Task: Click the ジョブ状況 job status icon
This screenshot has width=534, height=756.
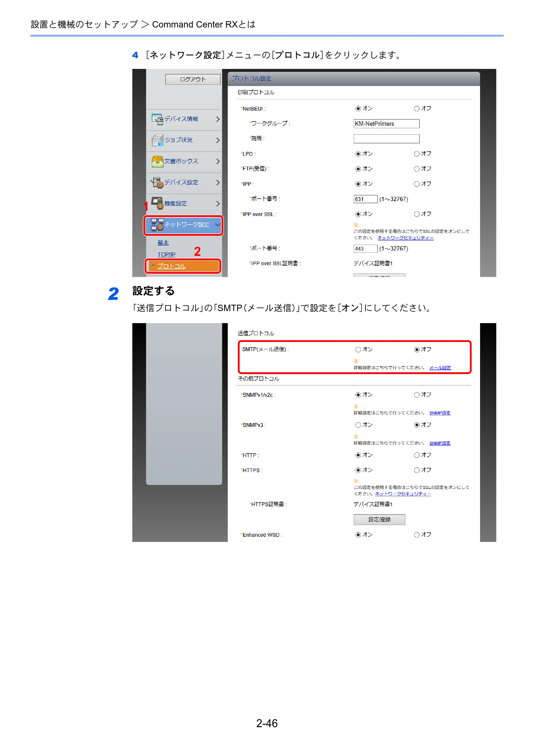Action: (157, 140)
